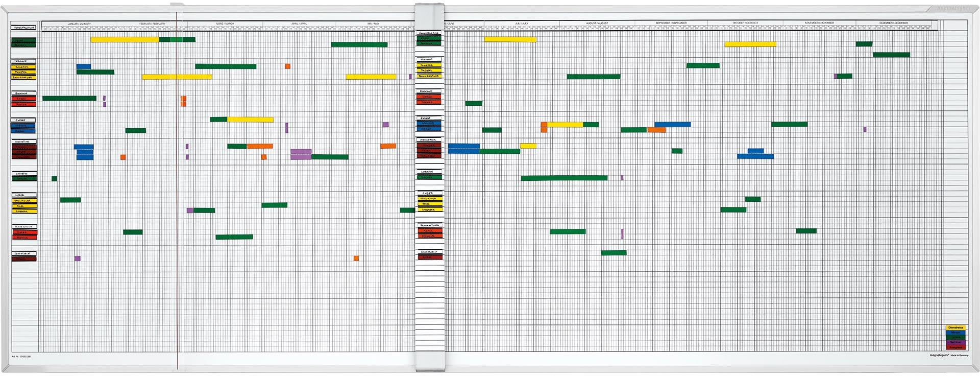This screenshot has height=376, width=980.
Task: Click the OKTOBER / OCTOBER month header
Action: pos(745,24)
